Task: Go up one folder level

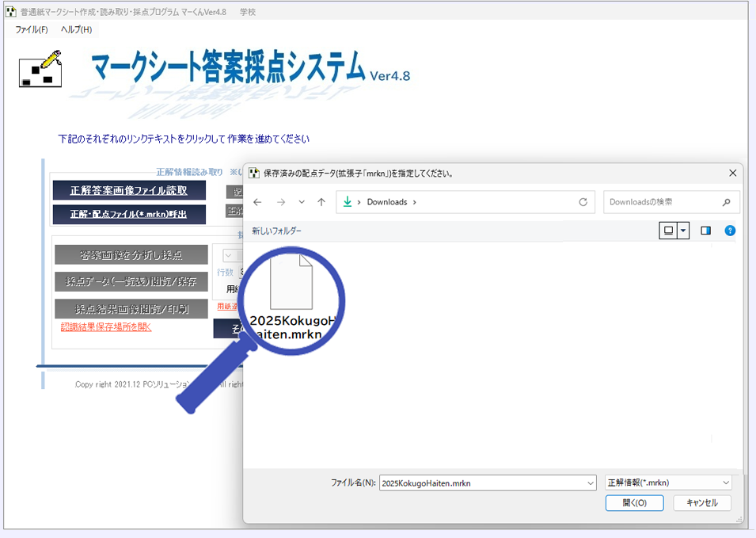Action: [321, 202]
